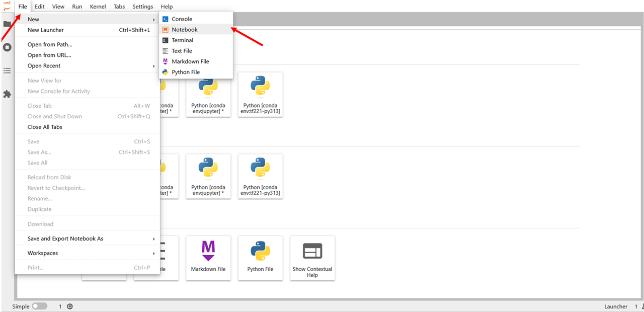This screenshot has height=312, width=644.
Task: Select Python File label in the submenu
Action: [x=186, y=72]
